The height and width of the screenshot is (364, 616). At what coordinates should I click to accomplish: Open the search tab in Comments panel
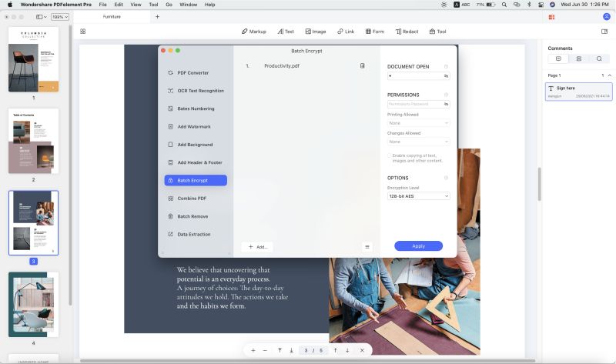[599, 59]
